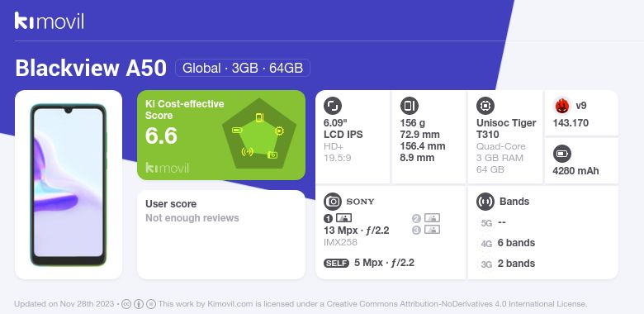Screen dimensions: 644x314
Task: Click the Kimovil logo at top left
Action: point(50,21)
